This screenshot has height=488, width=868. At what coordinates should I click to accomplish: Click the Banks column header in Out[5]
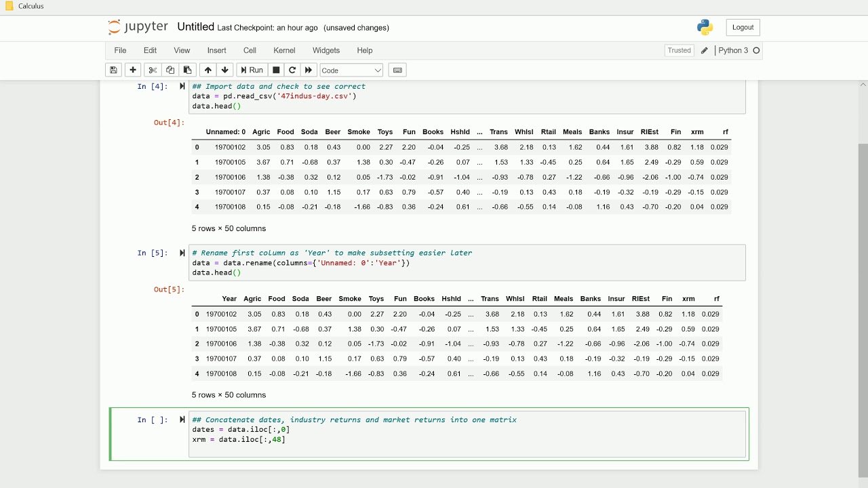(x=591, y=299)
